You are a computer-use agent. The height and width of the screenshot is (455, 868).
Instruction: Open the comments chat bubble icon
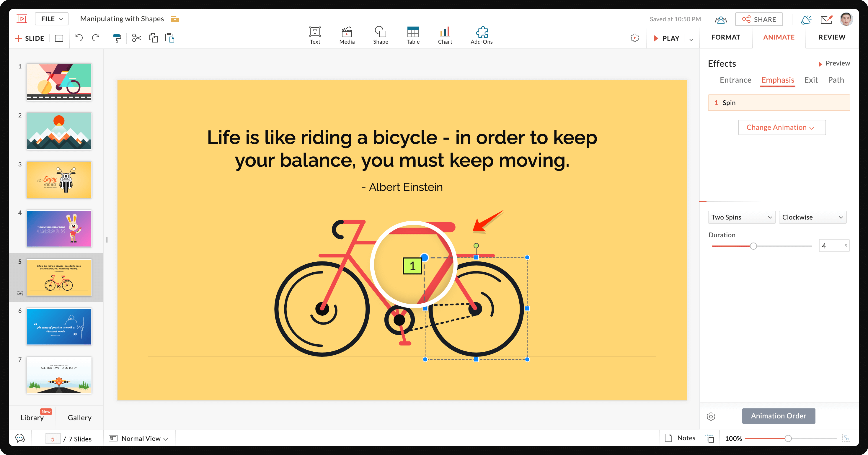coord(20,438)
